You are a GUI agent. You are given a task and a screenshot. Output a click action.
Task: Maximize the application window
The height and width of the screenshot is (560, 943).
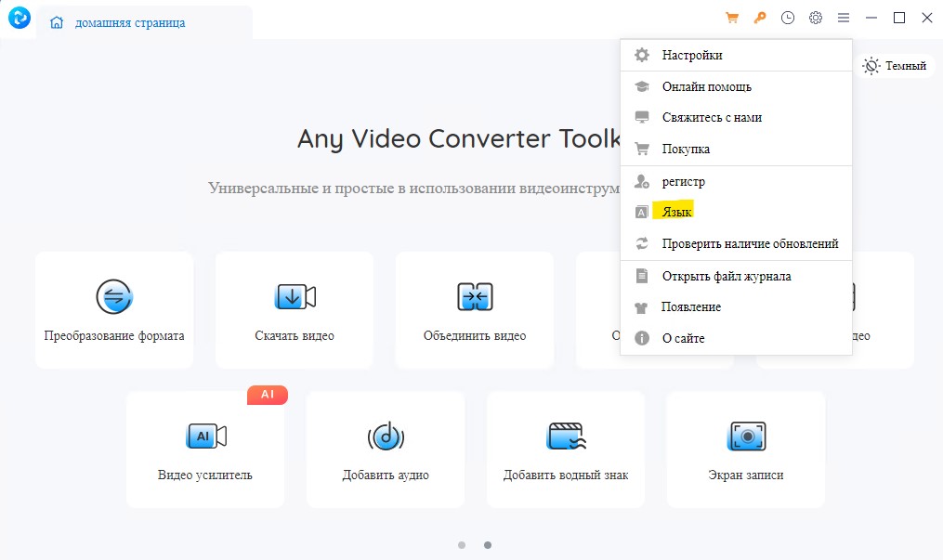click(x=899, y=18)
